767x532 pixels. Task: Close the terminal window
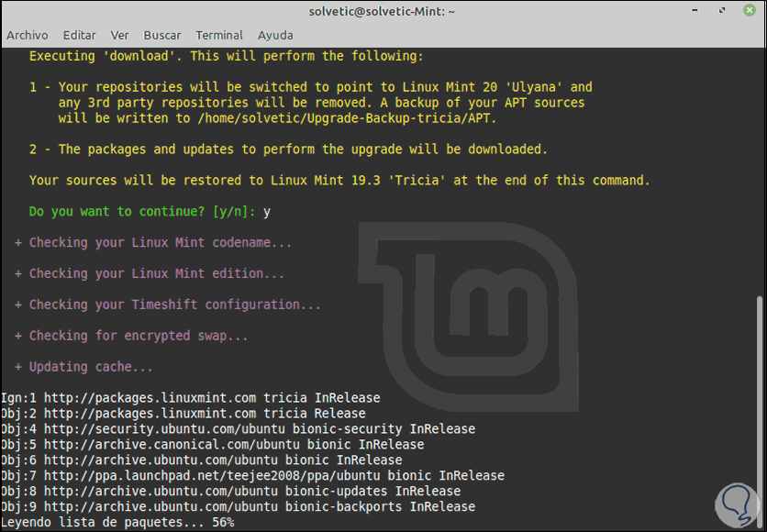[750, 10]
